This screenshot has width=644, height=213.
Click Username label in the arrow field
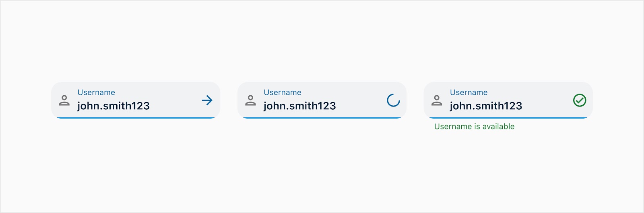point(96,92)
